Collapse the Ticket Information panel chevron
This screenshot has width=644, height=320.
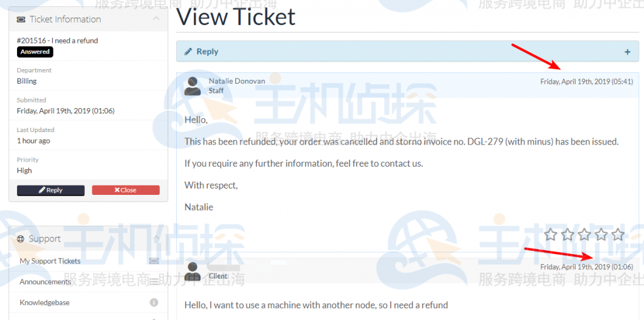[x=156, y=19]
